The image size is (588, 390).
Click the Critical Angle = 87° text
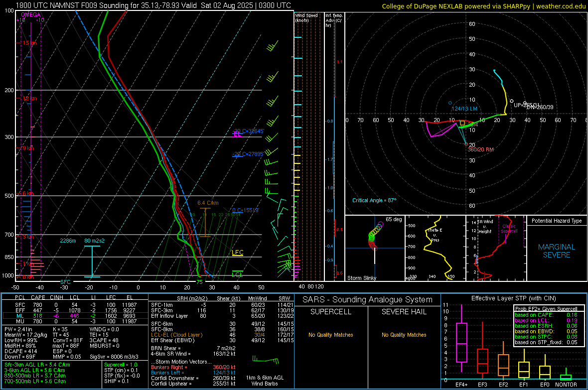374,200
